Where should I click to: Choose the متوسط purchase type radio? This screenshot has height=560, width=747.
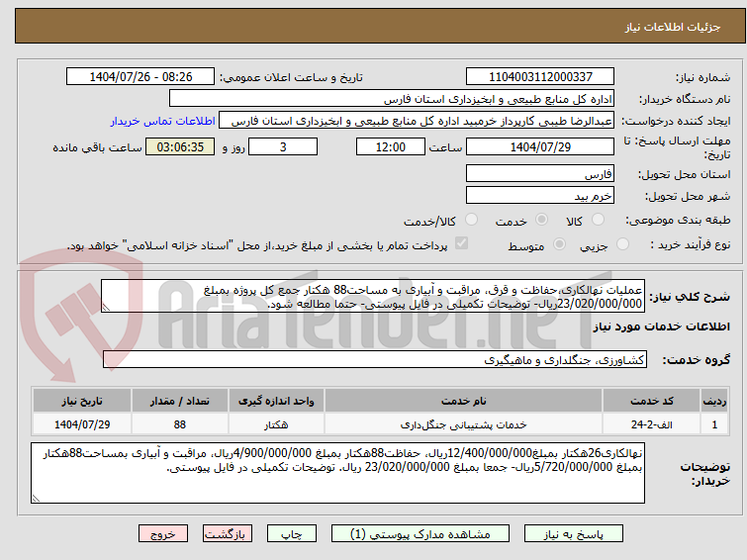pyautogui.click(x=559, y=244)
